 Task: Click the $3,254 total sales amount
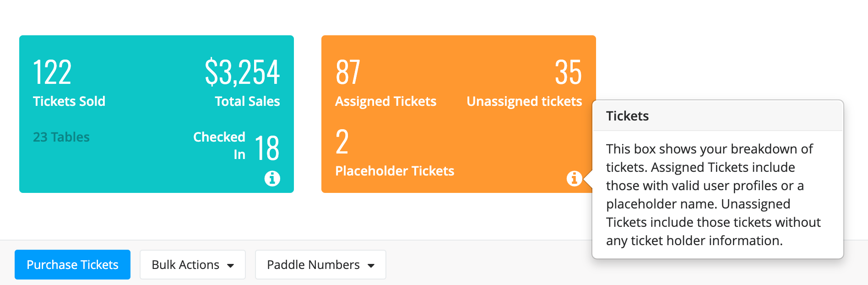[242, 72]
